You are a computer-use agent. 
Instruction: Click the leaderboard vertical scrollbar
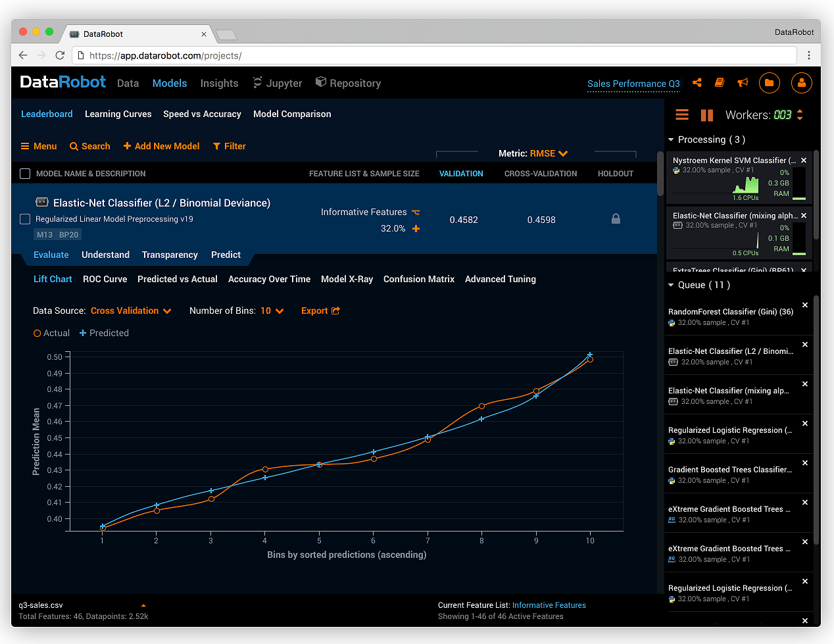[x=660, y=174]
